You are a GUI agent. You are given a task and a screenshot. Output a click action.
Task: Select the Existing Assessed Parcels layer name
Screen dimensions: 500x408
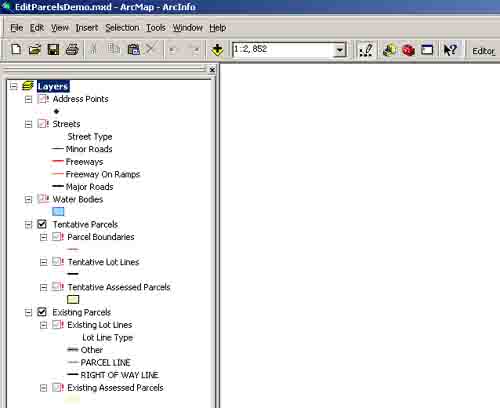(x=115, y=388)
